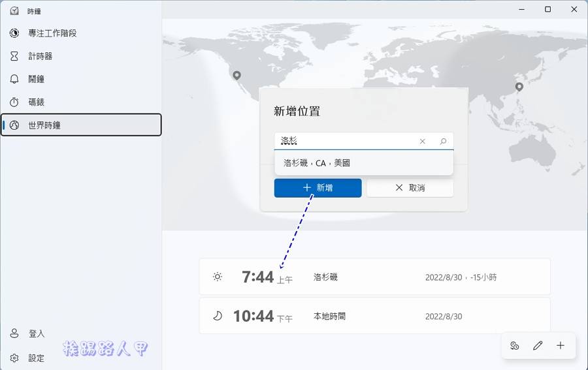Image resolution: width=588 pixels, height=370 pixels.
Task: Click inside the 新增位置 search field
Action: (346, 142)
